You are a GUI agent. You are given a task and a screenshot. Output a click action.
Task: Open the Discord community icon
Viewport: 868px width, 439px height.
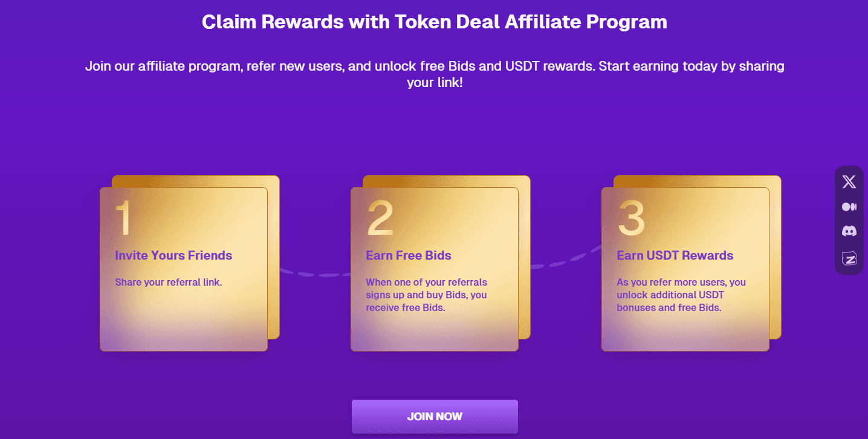pyautogui.click(x=849, y=231)
